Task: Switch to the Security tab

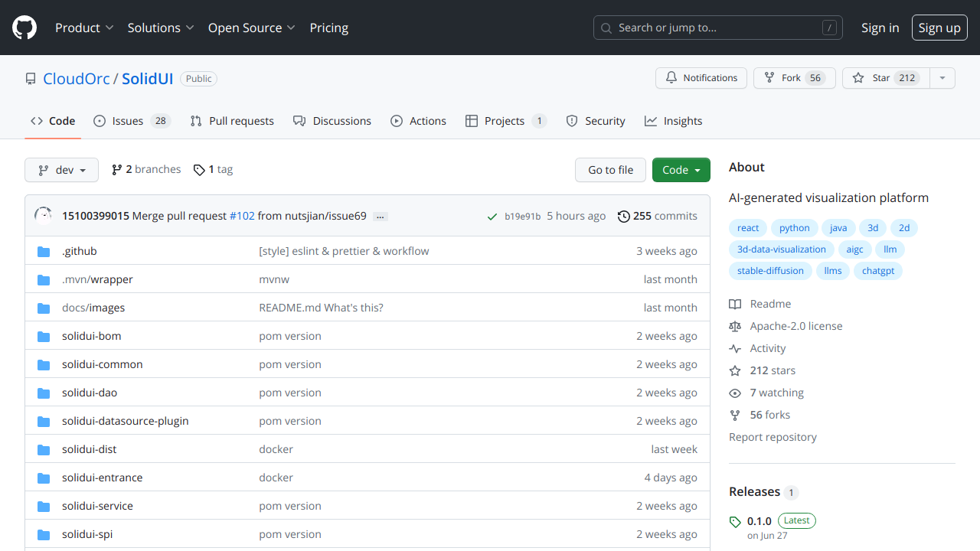Action: click(596, 121)
